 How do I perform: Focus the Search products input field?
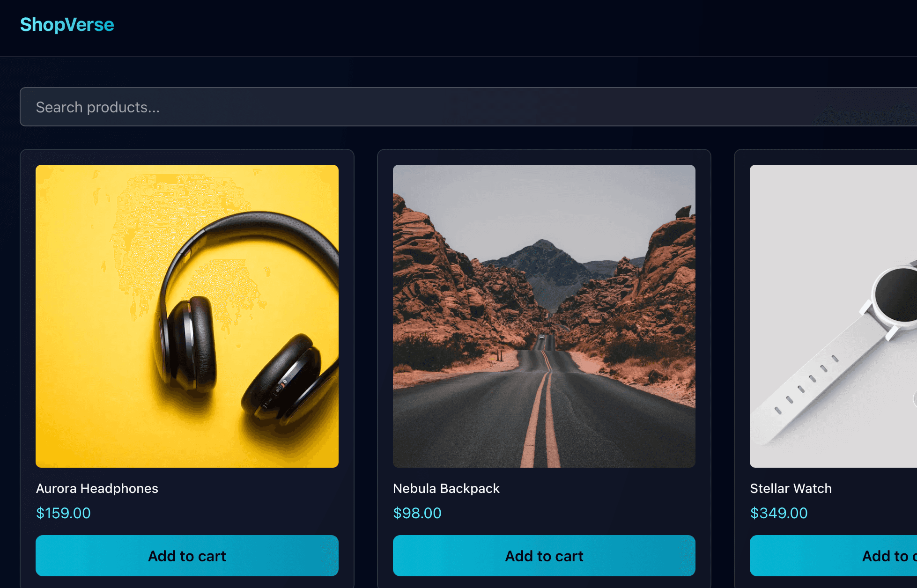coord(468,107)
